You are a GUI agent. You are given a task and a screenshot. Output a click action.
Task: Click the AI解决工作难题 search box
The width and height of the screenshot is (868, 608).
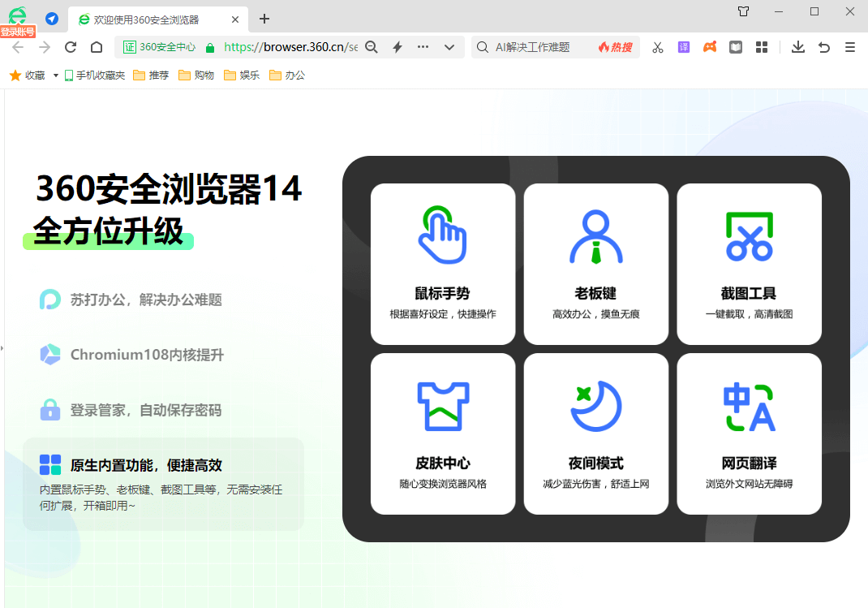coord(532,47)
